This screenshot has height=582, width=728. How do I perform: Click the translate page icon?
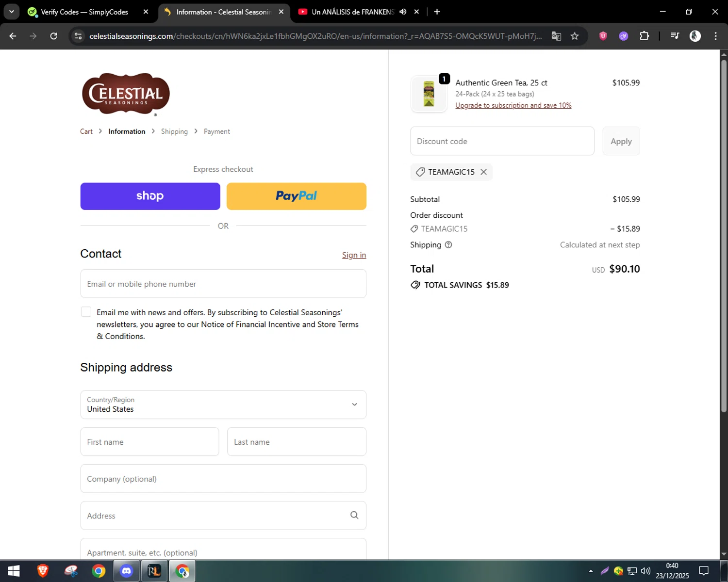point(556,36)
